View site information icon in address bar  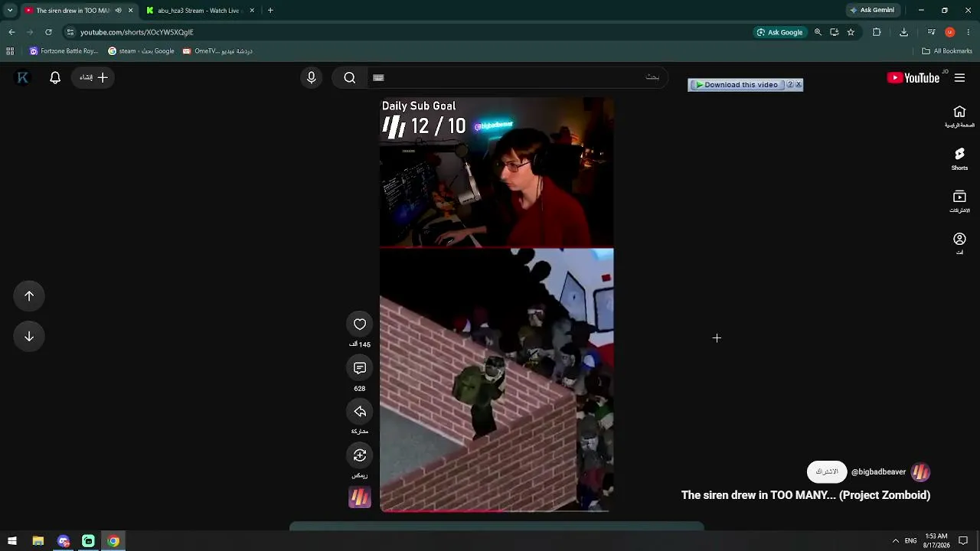(70, 32)
